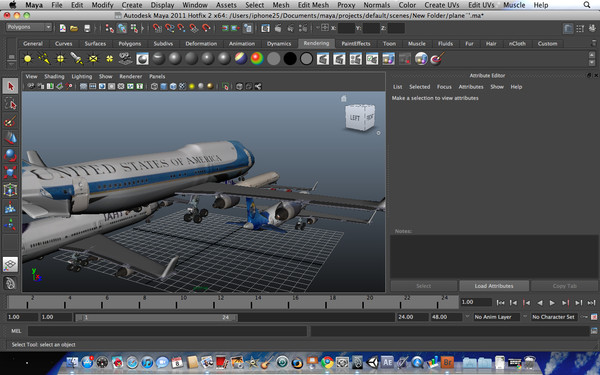600x375 pixels.
Task: Switch to the Animation shelf tab
Action: coord(241,44)
